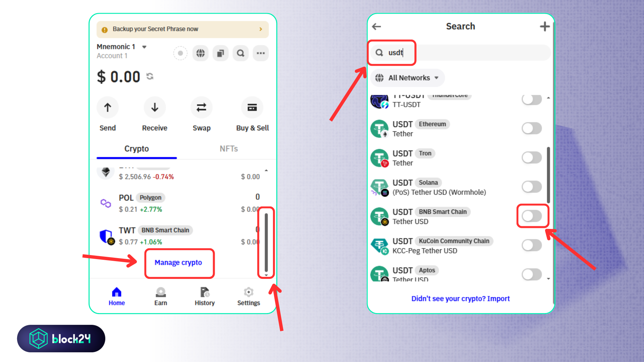Viewport: 644px width, 362px height.
Task: Switch to the NFTs tab
Action: tap(229, 149)
